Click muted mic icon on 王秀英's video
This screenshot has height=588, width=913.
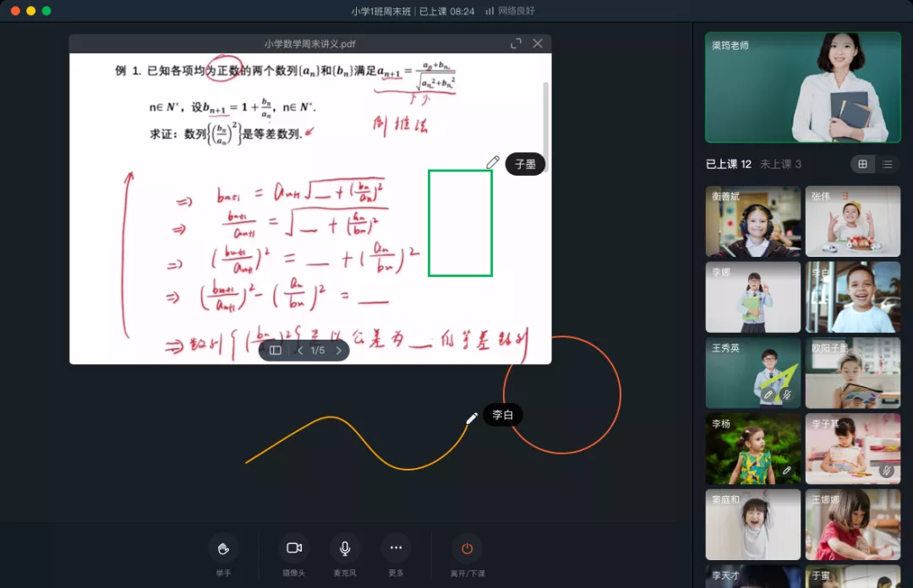tap(787, 395)
